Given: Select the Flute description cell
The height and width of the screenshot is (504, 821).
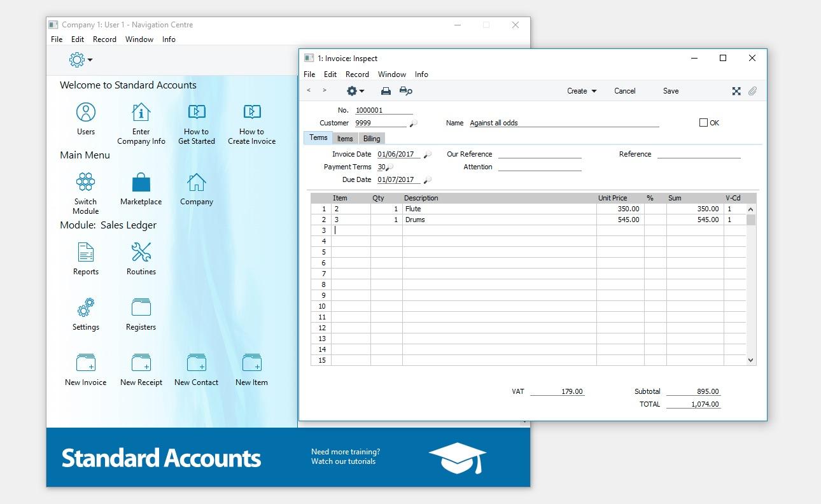Looking at the screenshot, I should [500, 209].
